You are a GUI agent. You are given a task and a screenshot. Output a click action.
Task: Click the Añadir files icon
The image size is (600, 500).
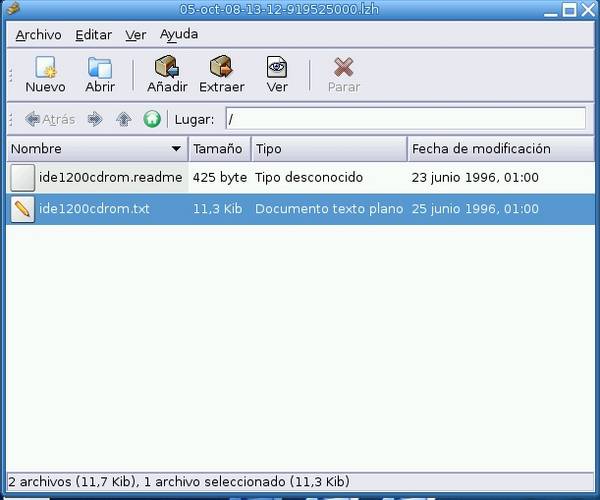pyautogui.click(x=167, y=67)
